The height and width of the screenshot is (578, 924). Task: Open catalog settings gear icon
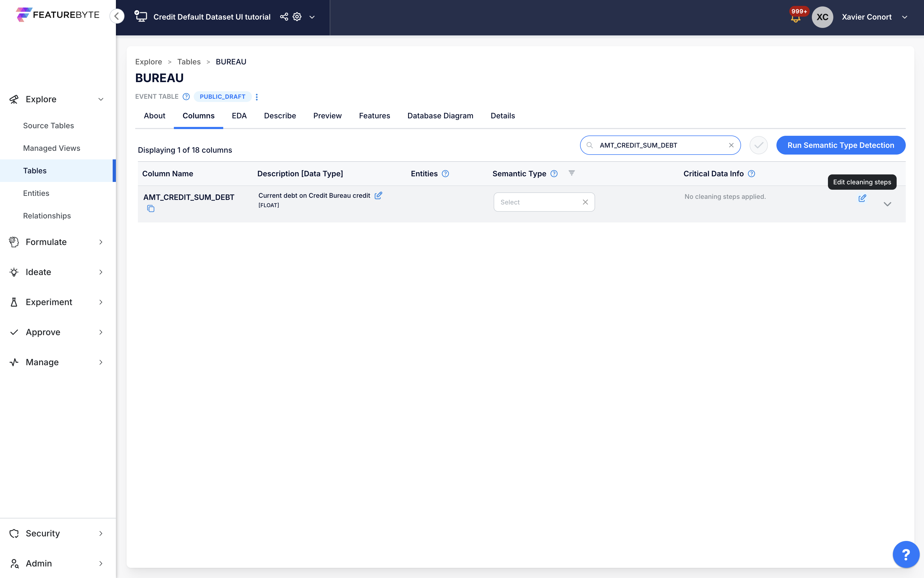pos(297,17)
